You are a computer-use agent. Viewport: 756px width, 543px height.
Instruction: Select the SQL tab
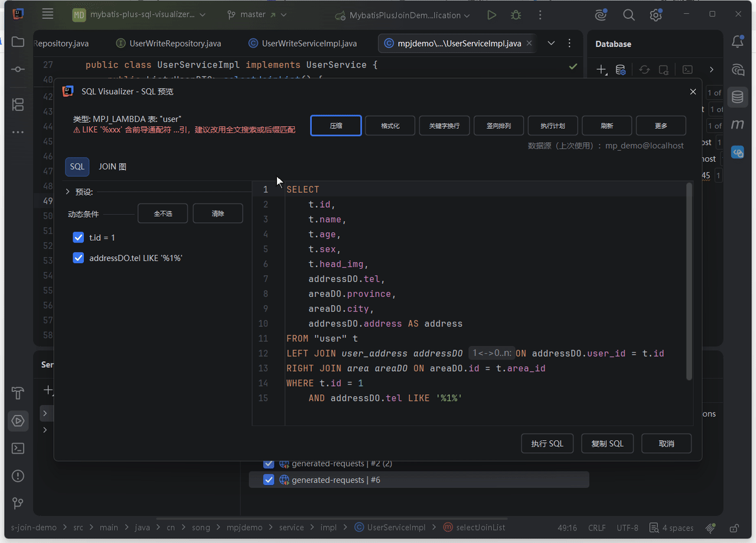[77, 166]
